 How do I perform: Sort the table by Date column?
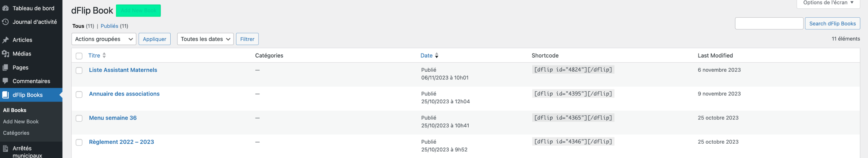click(426, 55)
